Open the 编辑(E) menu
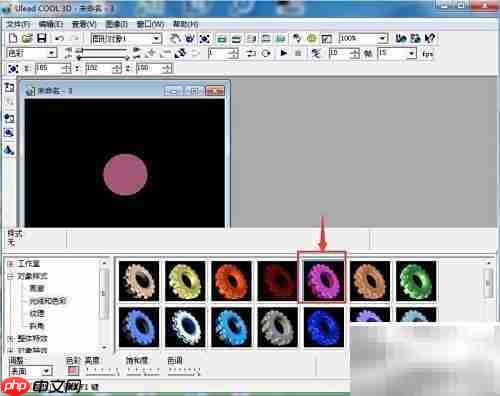Image resolution: width=500 pixels, height=396 pixels. [x=51, y=24]
